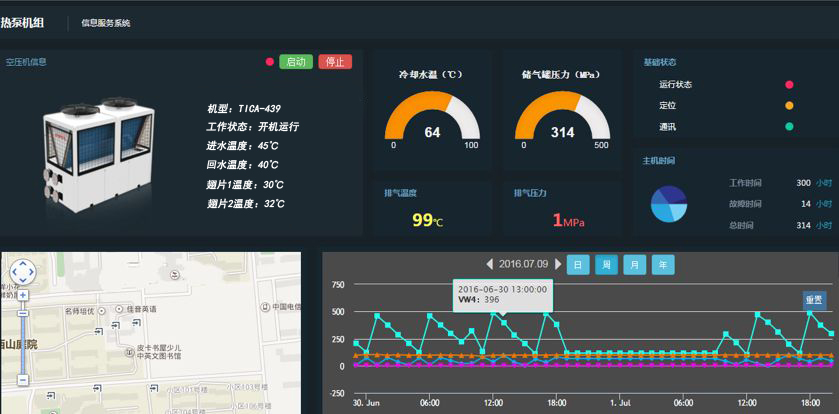Click the map pan direction control
839x414 pixels.
click(22, 271)
